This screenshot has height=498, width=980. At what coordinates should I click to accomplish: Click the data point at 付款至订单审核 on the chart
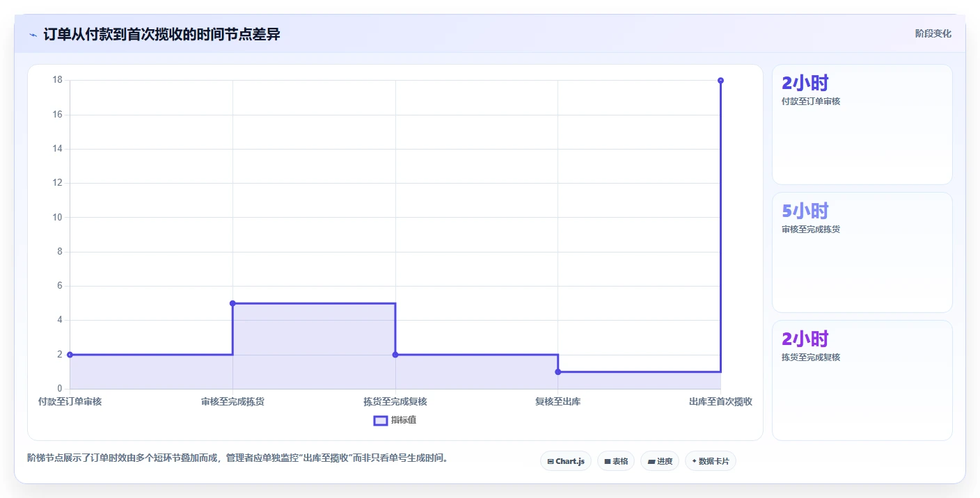pyautogui.click(x=70, y=355)
